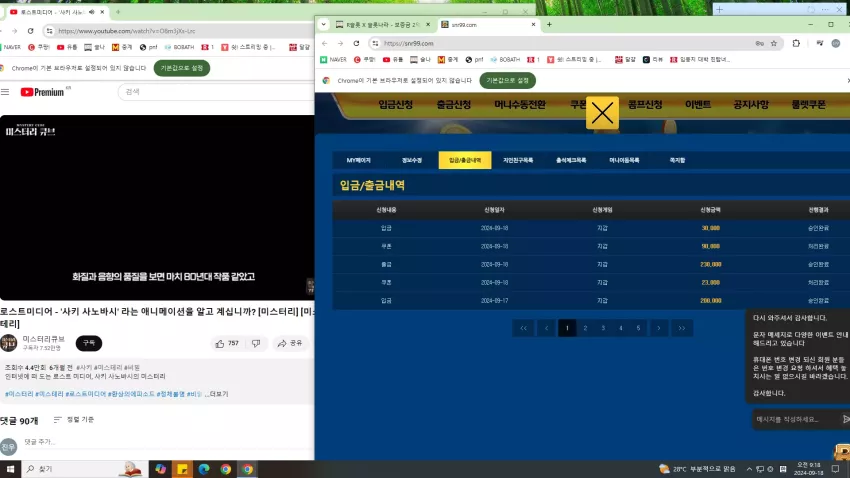Viewport: 850px width, 478px height.
Task: Click the chat message input field
Action: 795,419
